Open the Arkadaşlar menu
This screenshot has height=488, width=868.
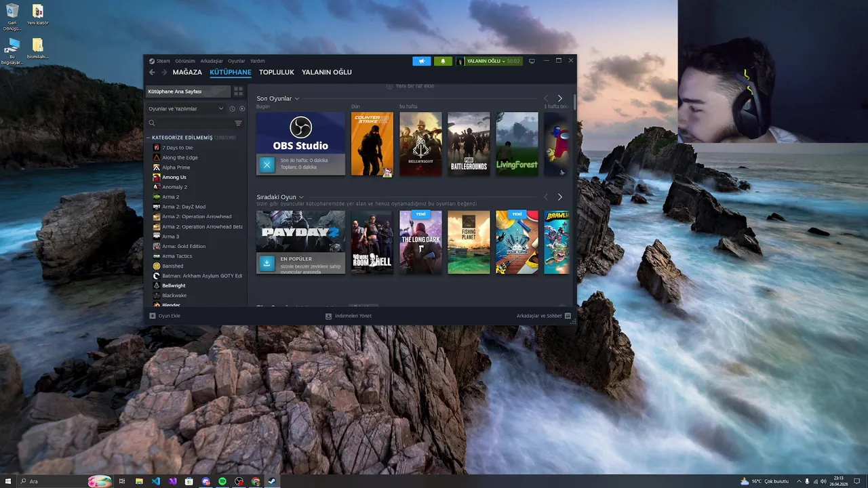pos(212,61)
